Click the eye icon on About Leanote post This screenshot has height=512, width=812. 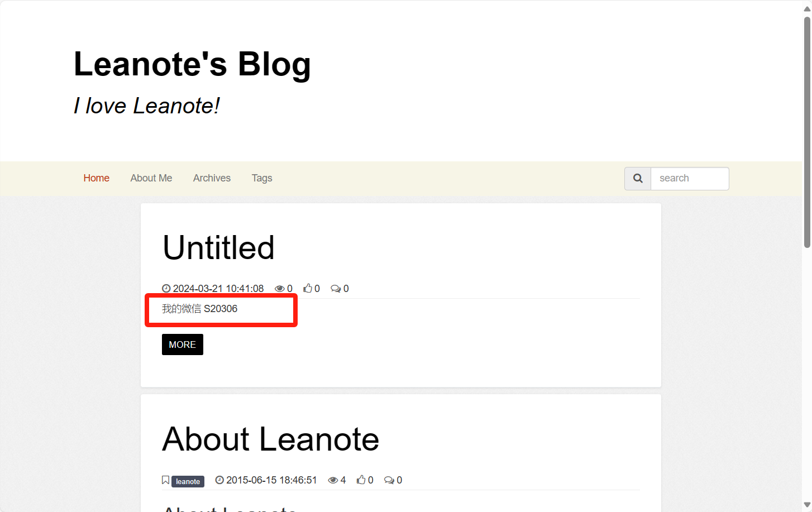click(333, 480)
